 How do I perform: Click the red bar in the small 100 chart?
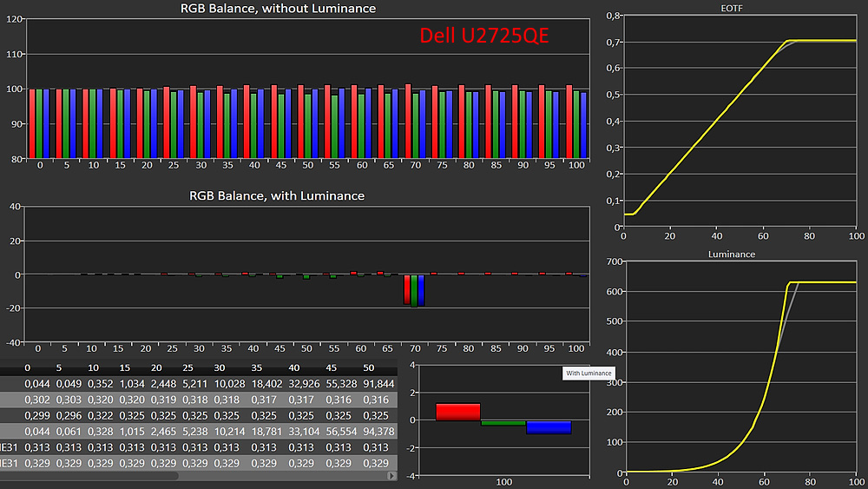tap(457, 412)
